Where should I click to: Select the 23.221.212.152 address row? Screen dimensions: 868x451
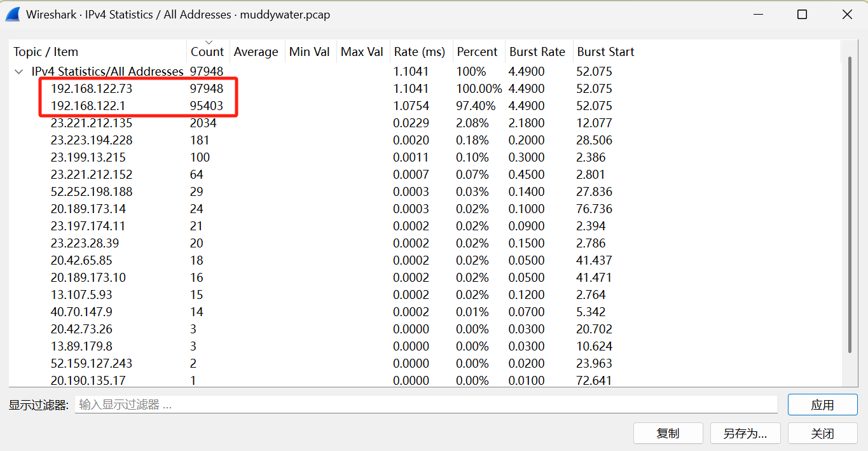pos(425,174)
